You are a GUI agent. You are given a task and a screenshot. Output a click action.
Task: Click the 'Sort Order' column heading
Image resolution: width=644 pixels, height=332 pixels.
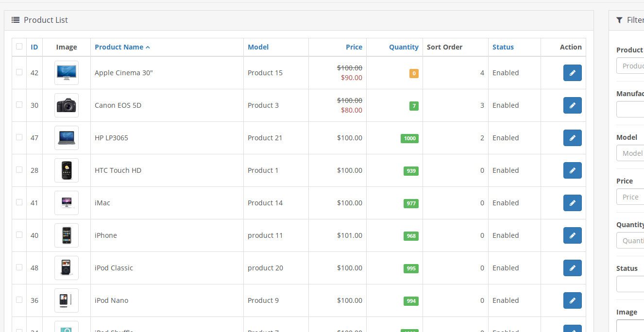444,47
